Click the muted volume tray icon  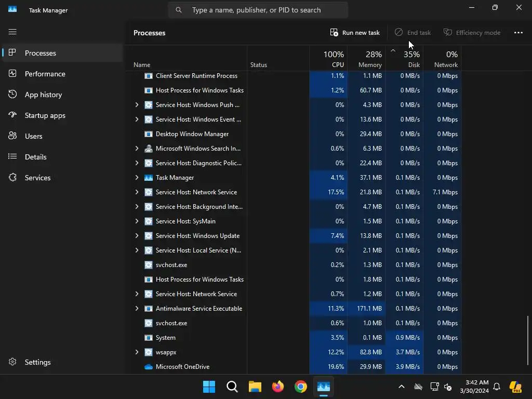(448, 387)
